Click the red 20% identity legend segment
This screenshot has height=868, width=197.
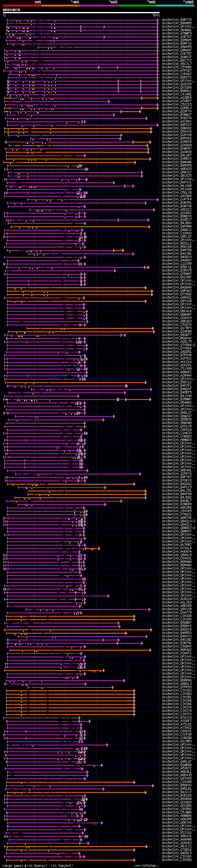(x=22, y=6)
